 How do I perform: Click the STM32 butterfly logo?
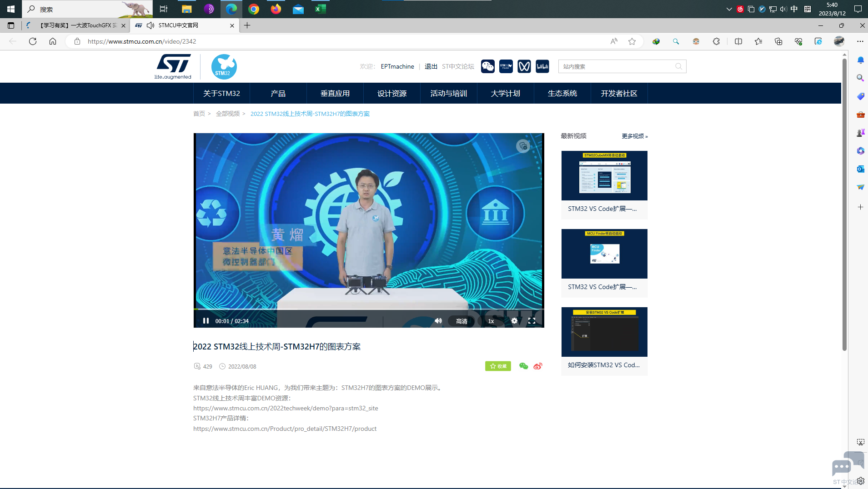224,67
